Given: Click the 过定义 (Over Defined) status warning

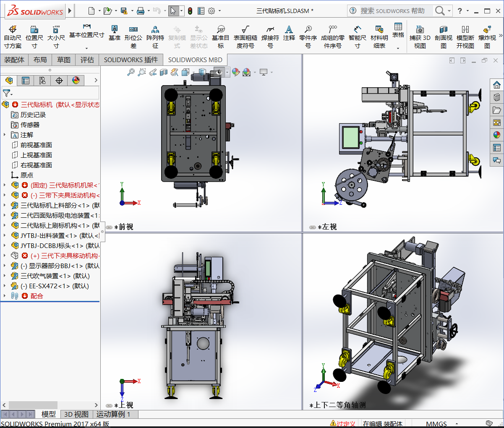Looking at the screenshot, I should 343,424.
